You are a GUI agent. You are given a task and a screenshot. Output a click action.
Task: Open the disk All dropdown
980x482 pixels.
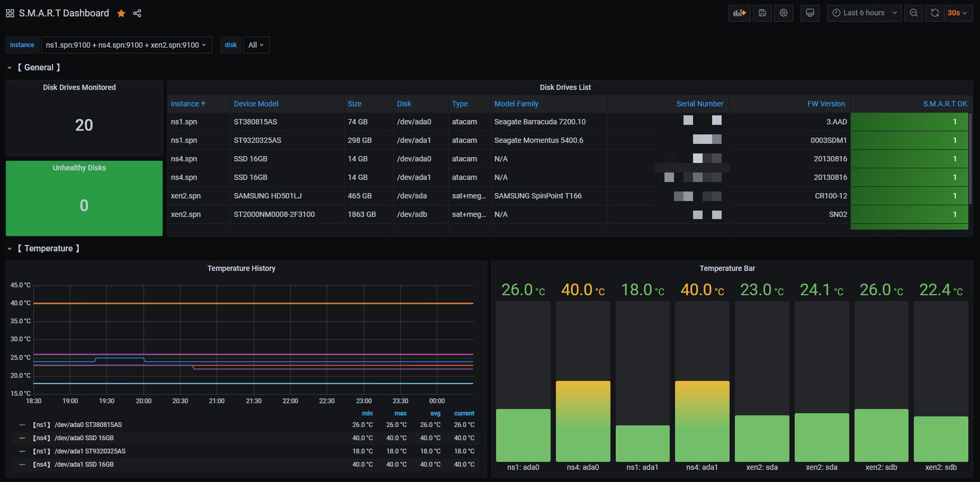[x=256, y=45]
